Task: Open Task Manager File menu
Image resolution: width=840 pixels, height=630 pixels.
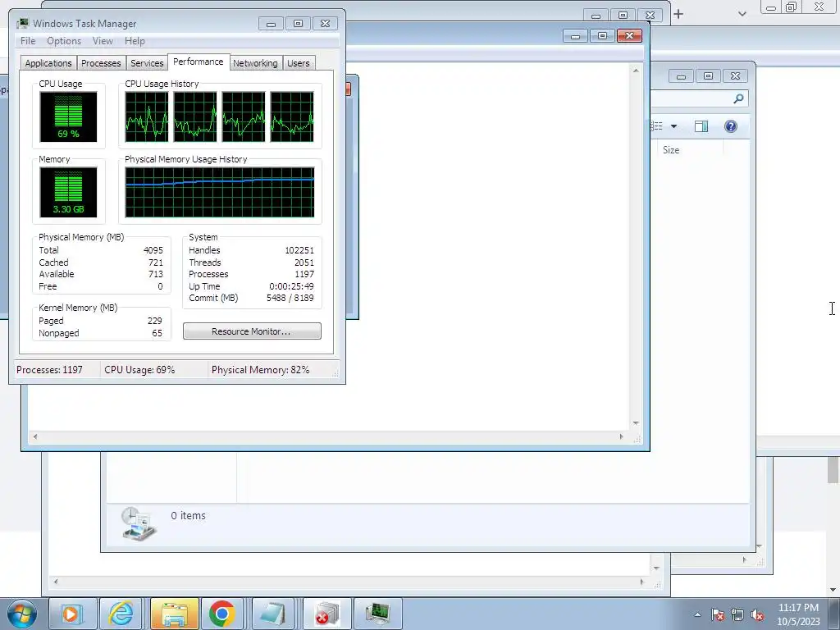Action: pos(28,41)
